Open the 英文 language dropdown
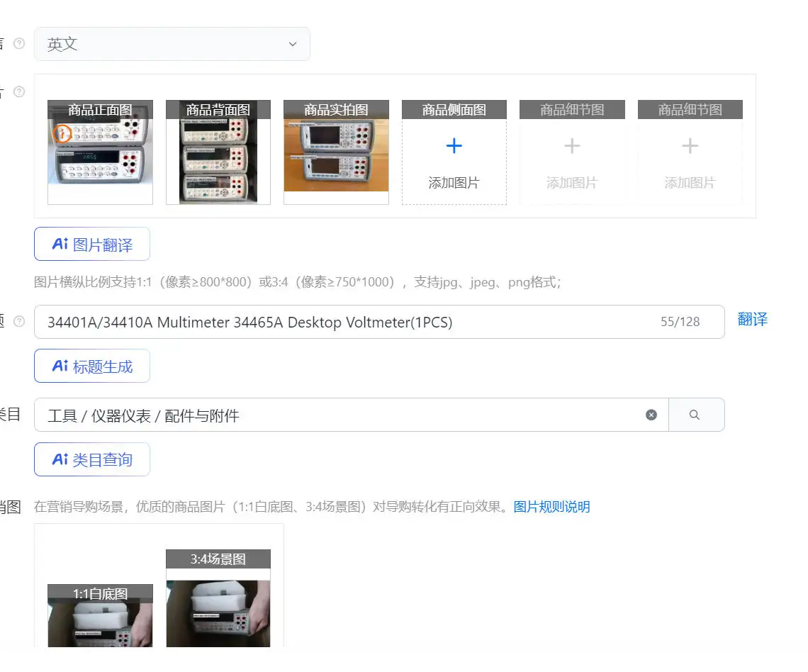 coord(172,45)
